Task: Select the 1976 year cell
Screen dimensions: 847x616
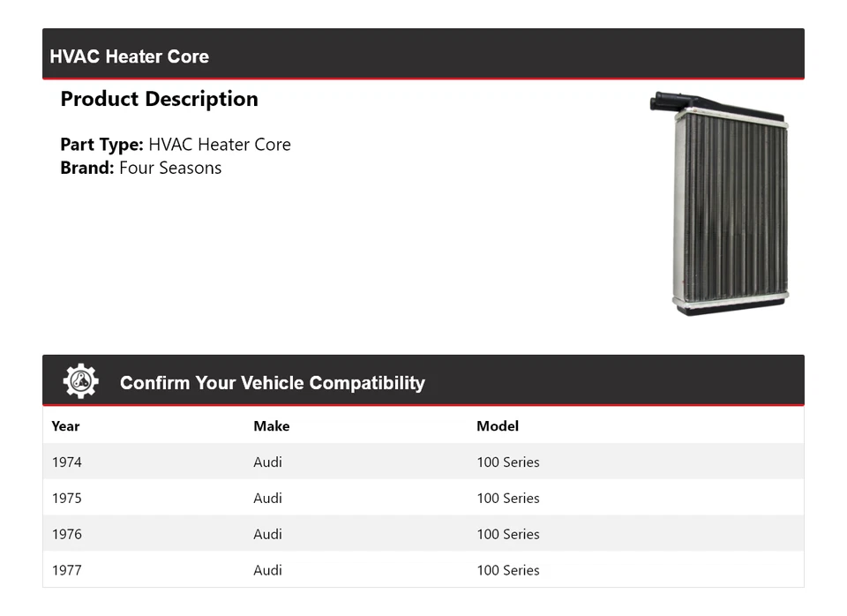Action: pos(66,535)
